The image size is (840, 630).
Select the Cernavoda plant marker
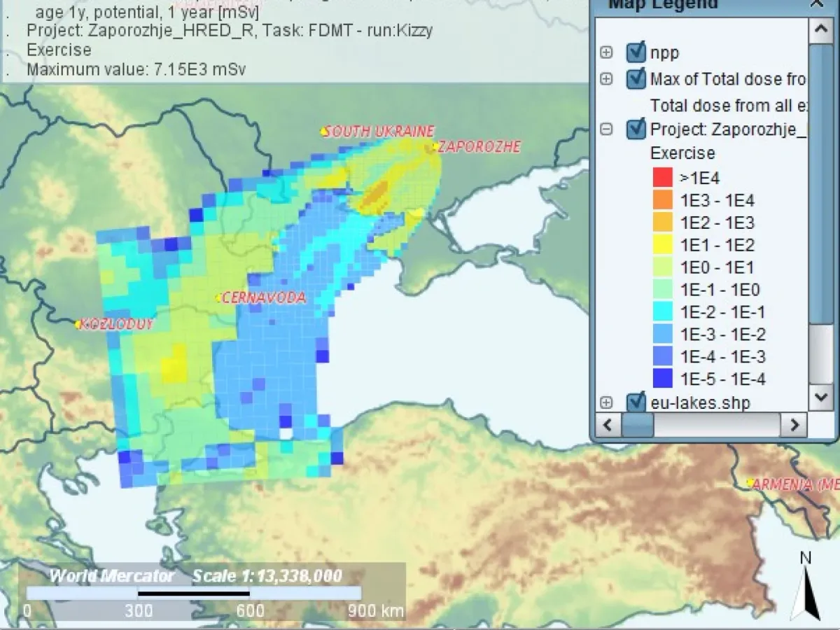[x=219, y=297]
